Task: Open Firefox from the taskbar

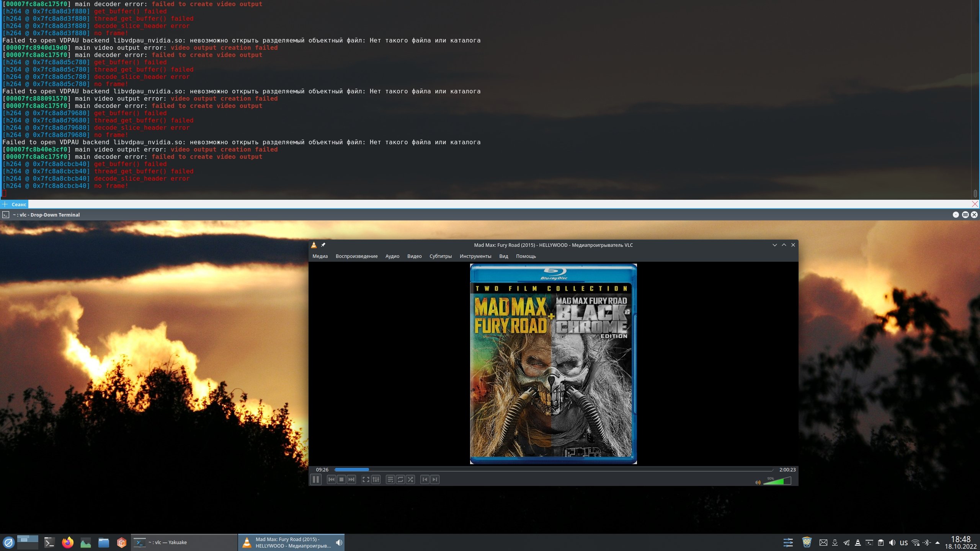Action: (68, 542)
